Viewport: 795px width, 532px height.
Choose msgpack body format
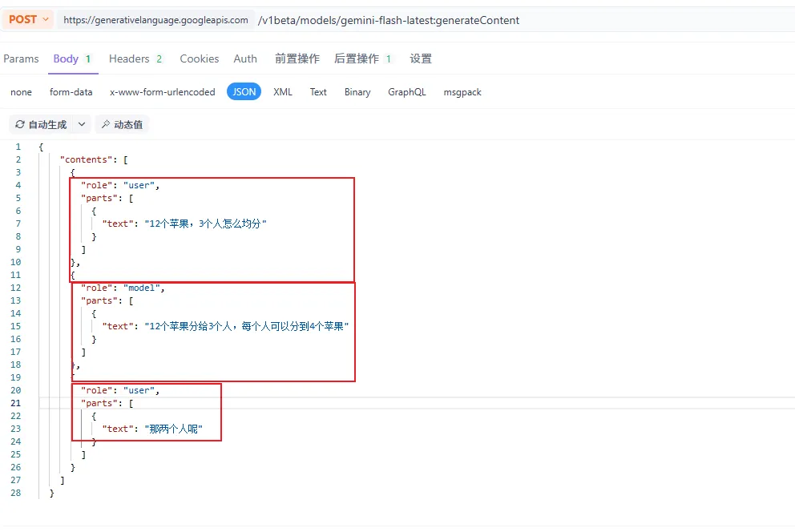pyautogui.click(x=462, y=92)
